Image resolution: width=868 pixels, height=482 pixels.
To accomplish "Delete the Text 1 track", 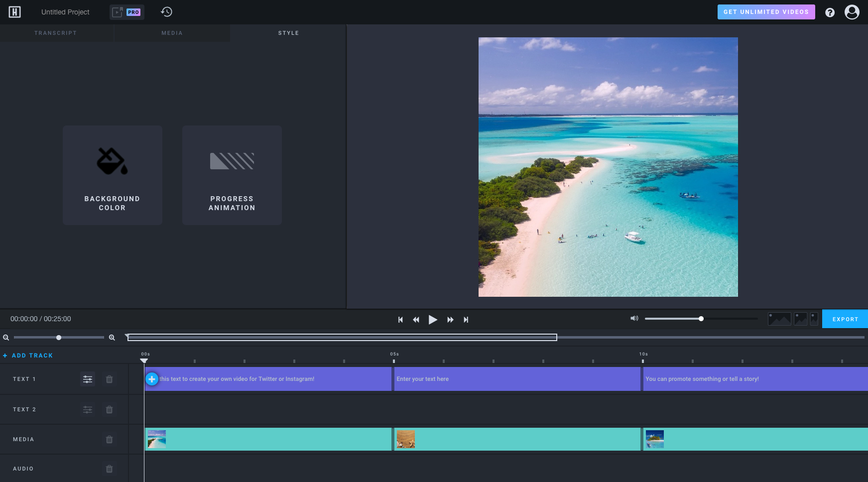I will [x=110, y=379].
